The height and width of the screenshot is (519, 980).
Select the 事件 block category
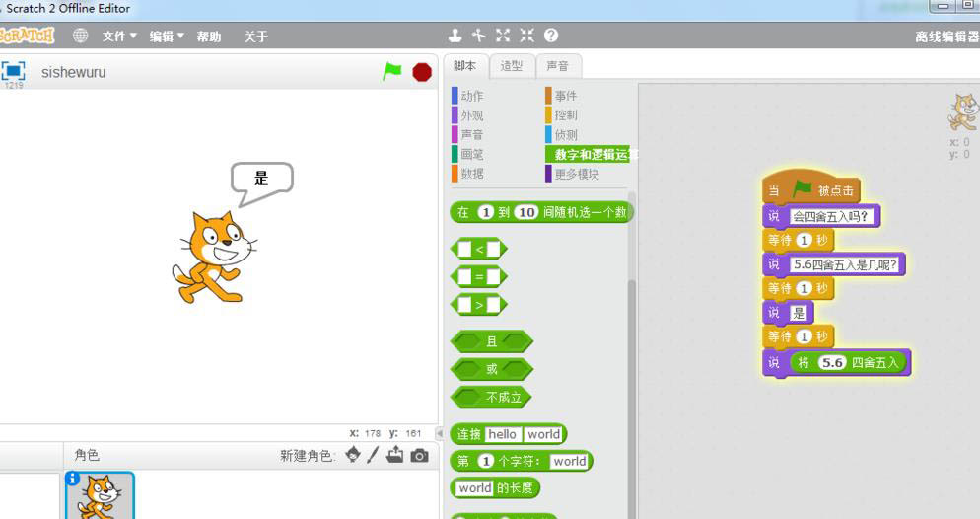[561, 96]
